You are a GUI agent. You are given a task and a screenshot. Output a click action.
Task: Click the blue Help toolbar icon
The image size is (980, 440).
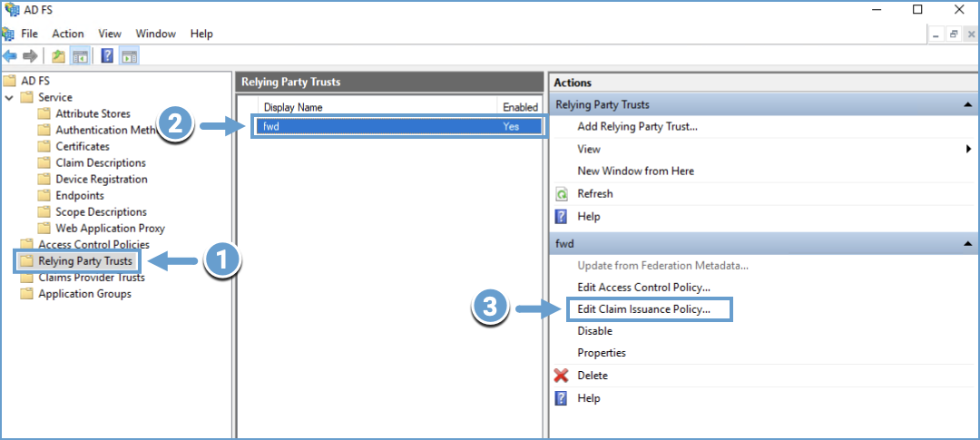pos(107,56)
